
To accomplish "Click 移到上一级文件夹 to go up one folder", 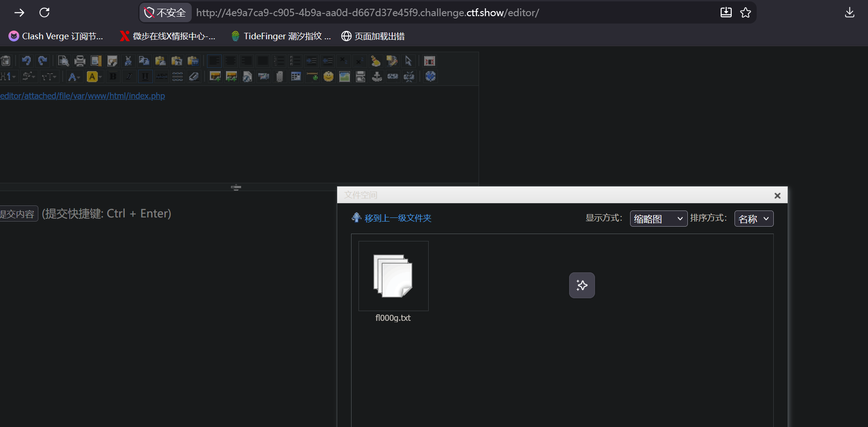I will coord(398,218).
